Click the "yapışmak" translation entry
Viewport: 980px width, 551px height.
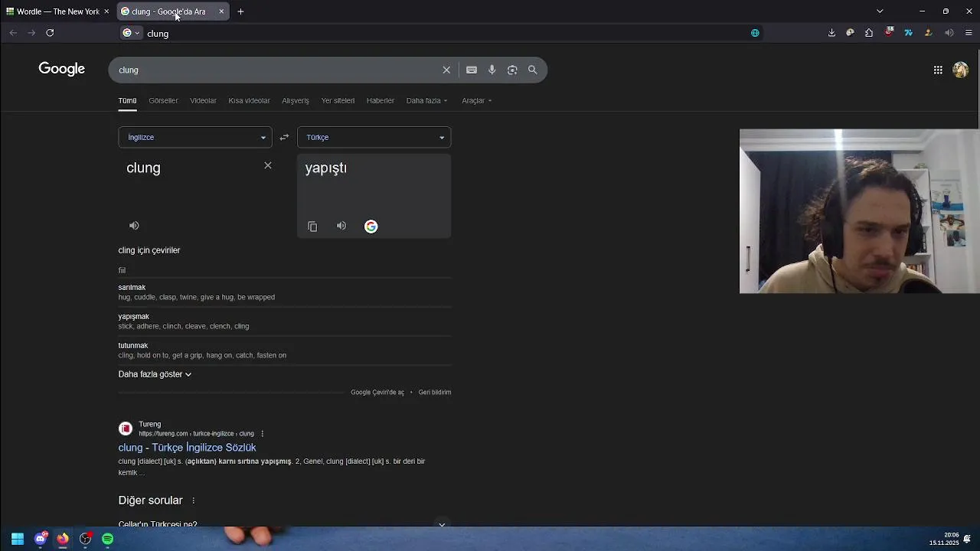(134, 316)
